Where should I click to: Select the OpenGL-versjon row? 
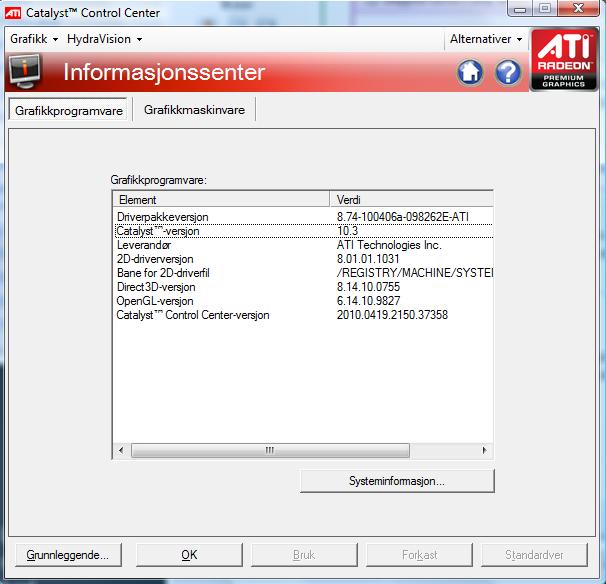coord(303,301)
